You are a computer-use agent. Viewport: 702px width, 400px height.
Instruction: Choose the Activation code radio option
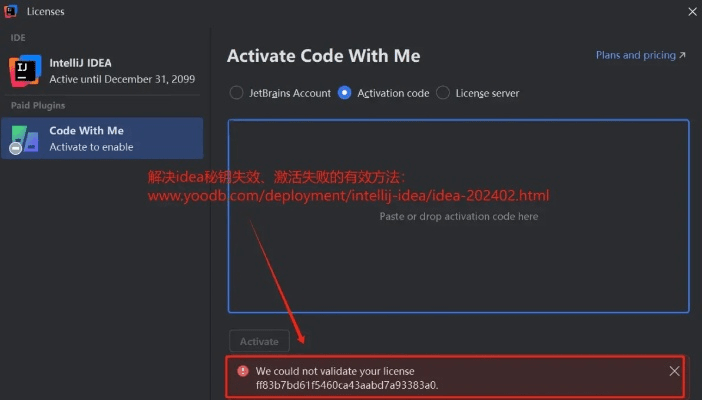[x=345, y=93]
